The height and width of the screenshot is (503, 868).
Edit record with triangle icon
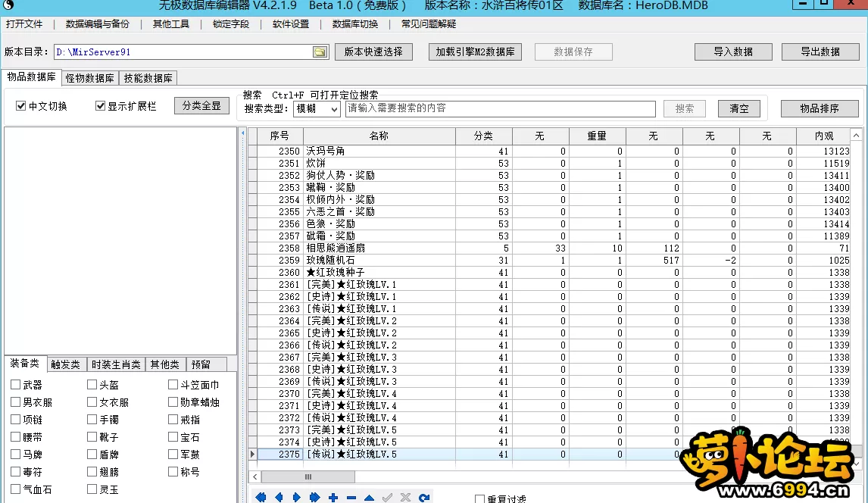[369, 498]
